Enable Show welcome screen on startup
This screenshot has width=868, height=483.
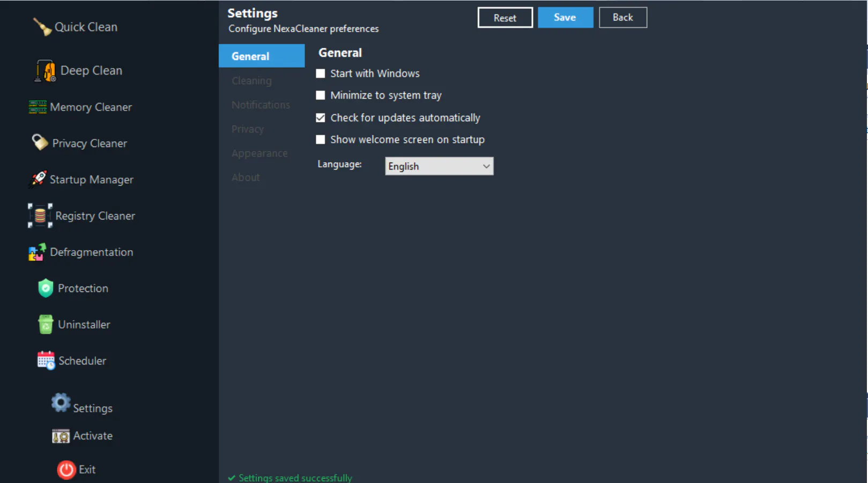point(321,140)
